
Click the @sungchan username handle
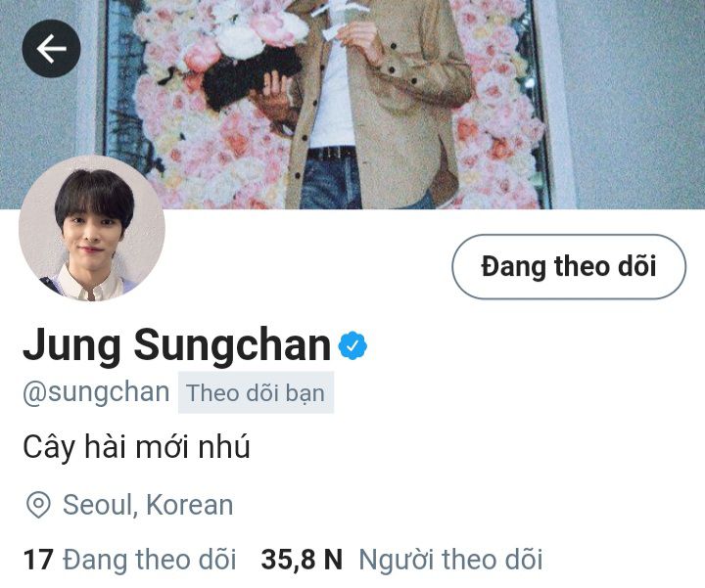[x=96, y=392]
